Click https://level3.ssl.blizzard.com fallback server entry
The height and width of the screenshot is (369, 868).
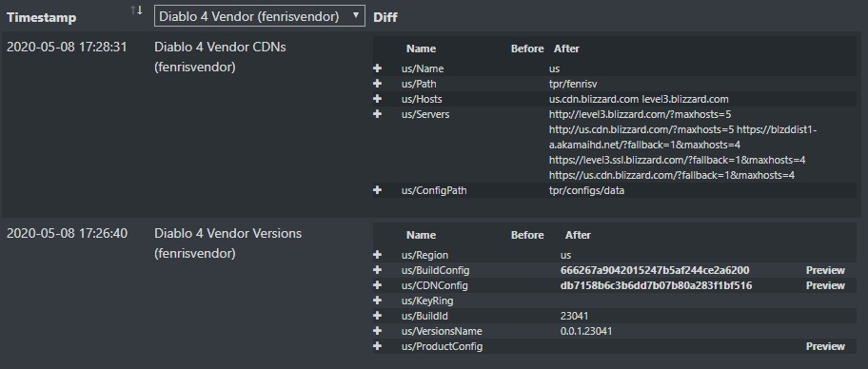tap(677, 160)
